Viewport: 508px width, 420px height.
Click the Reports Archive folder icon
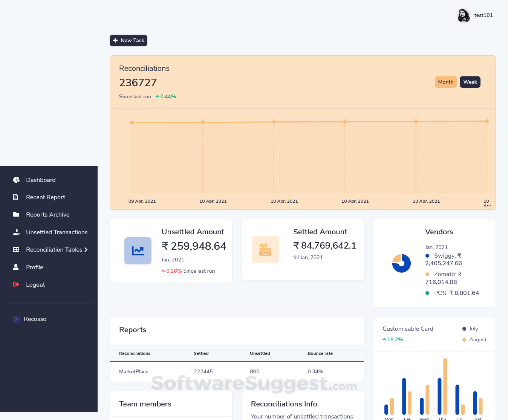[16, 215]
